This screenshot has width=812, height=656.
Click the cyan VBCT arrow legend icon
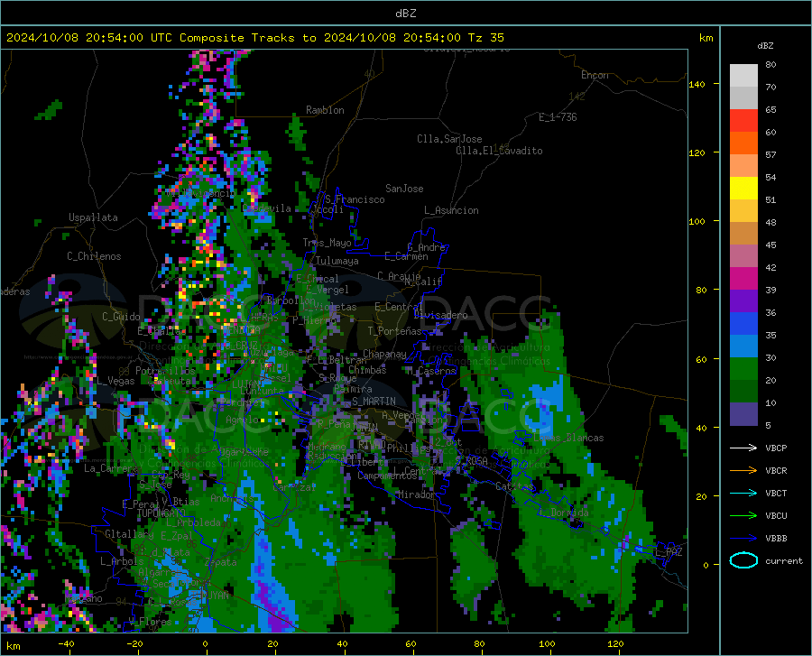tap(743, 493)
